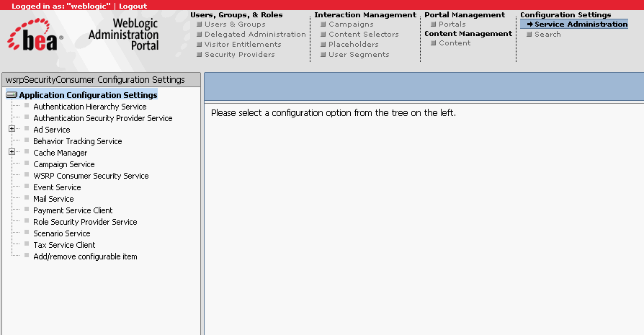Click the node icon beside Mail Service
644x335 pixels.
coord(27,197)
